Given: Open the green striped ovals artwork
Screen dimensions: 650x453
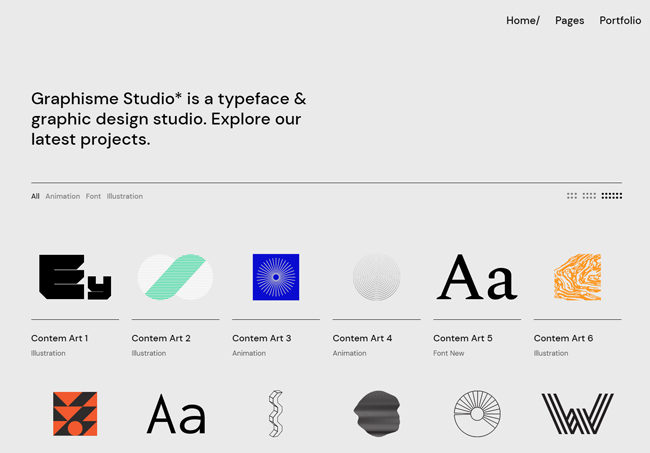Looking at the screenshot, I should (x=175, y=277).
